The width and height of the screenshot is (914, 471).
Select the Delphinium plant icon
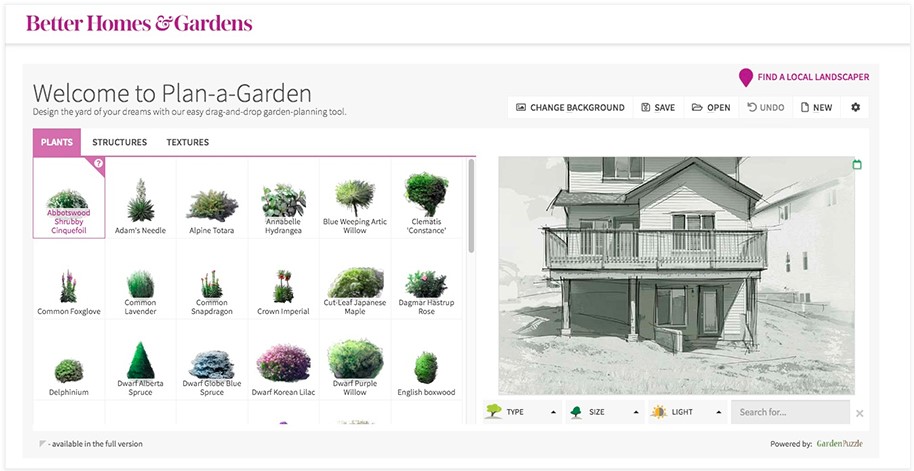pyautogui.click(x=69, y=371)
